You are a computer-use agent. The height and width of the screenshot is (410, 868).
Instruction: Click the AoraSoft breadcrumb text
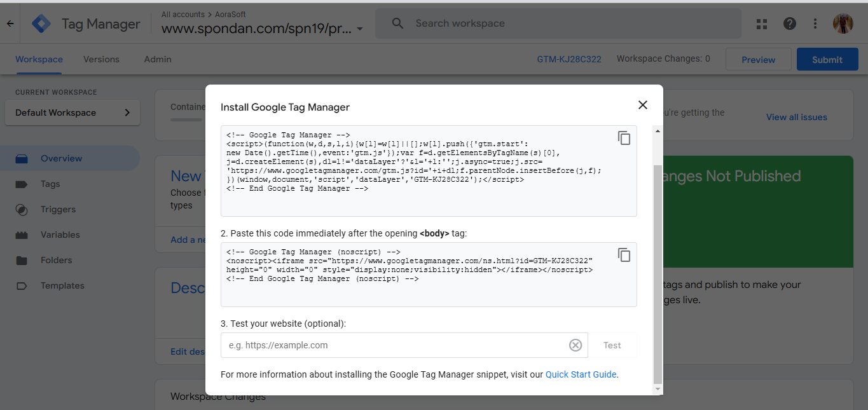(230, 14)
